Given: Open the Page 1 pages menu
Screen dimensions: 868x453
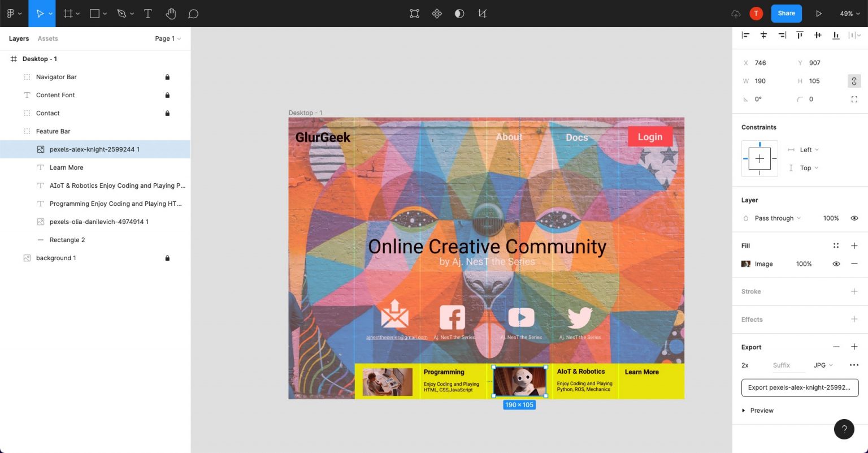Looking at the screenshot, I should click(x=167, y=38).
